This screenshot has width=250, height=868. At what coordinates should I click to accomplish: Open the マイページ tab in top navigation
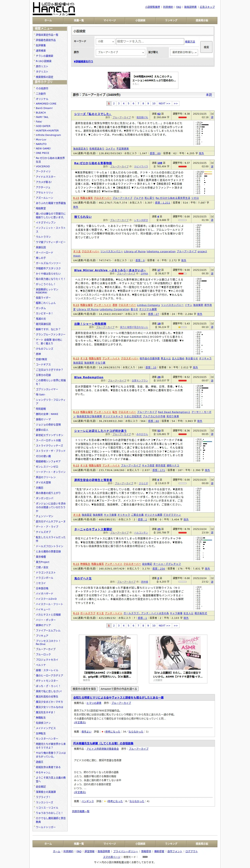(x=110, y=20)
